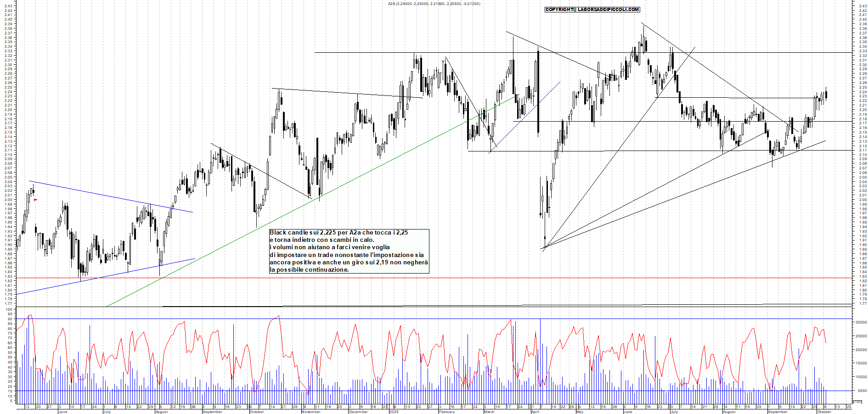
Task: Click the last candle near 2.23
Action: pyautogui.click(x=826, y=95)
